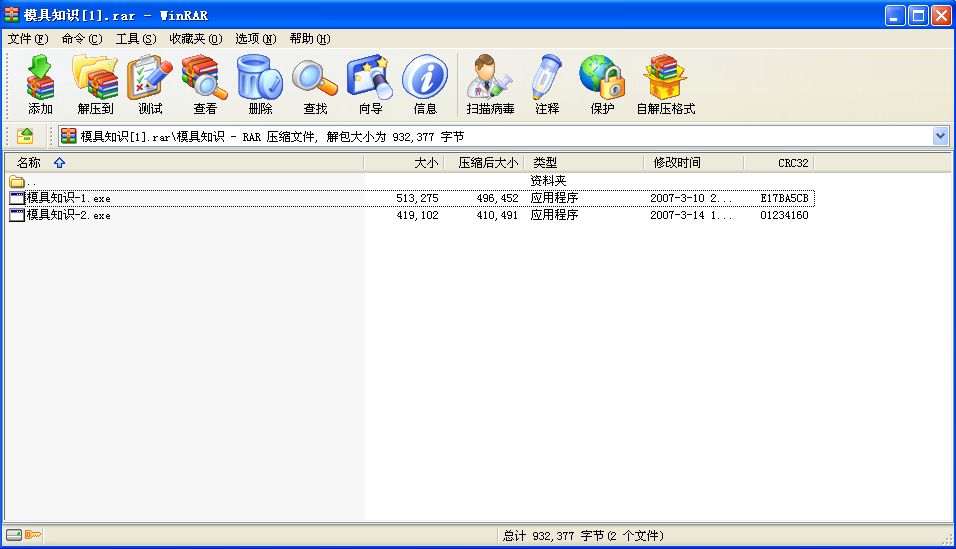Click the 2007-3-10 modified date

point(691,198)
